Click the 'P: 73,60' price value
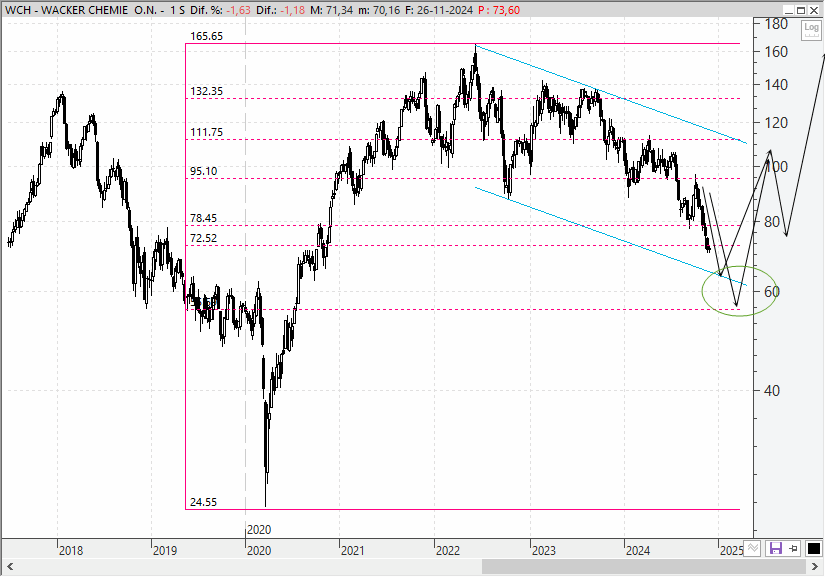 point(499,10)
